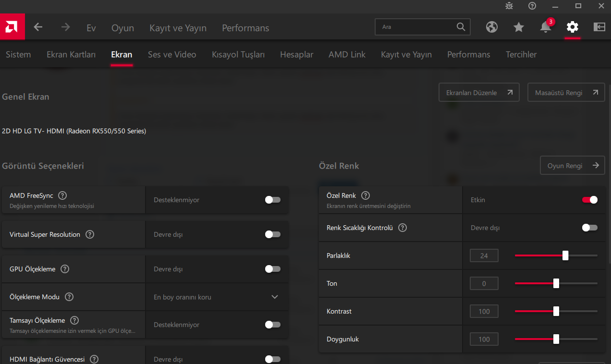This screenshot has width=611, height=364.
Task: Click Kontrast value box
Action: [x=484, y=311]
